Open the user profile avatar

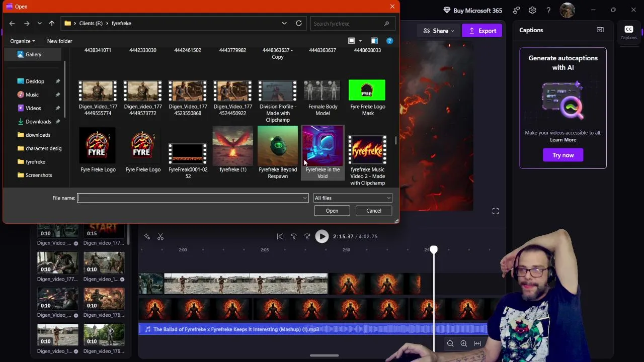[x=567, y=10]
